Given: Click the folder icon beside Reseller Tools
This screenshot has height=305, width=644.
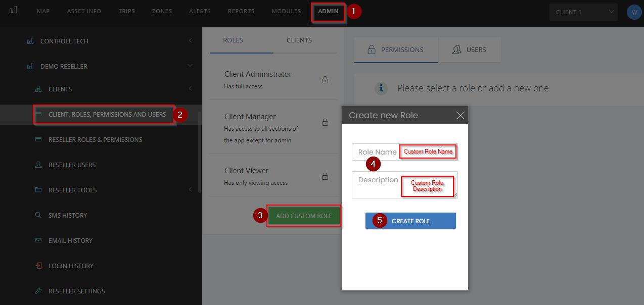Looking at the screenshot, I should click(x=38, y=190).
